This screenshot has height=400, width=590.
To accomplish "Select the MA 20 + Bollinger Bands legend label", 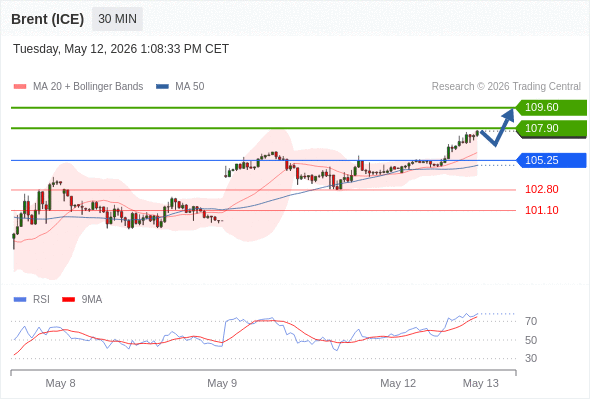I will tap(88, 87).
